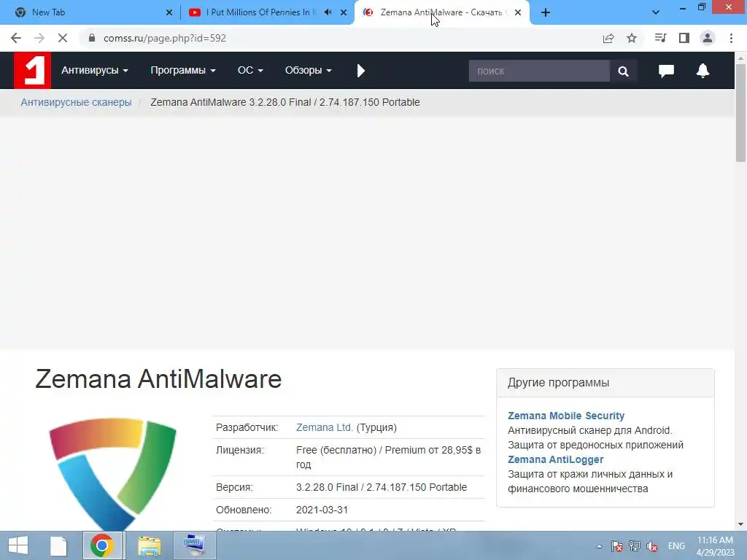Click the white play arrow in navbar

(x=360, y=71)
